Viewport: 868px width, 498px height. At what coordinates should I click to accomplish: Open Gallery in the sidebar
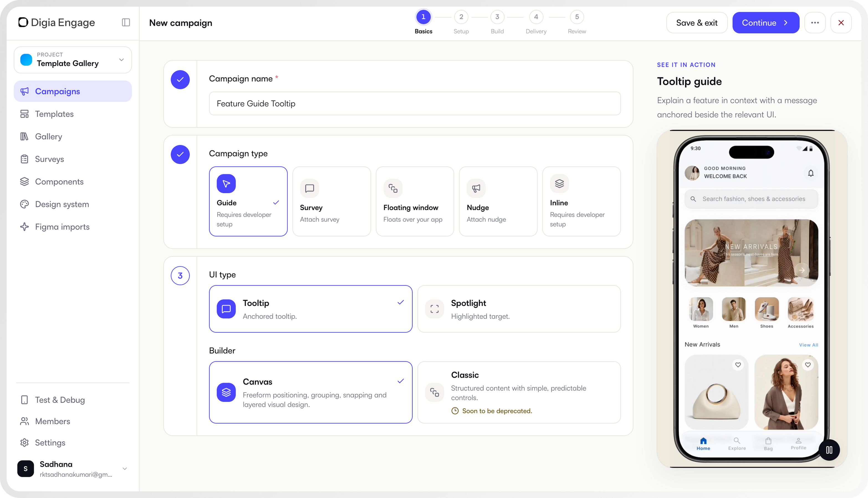pos(73,136)
